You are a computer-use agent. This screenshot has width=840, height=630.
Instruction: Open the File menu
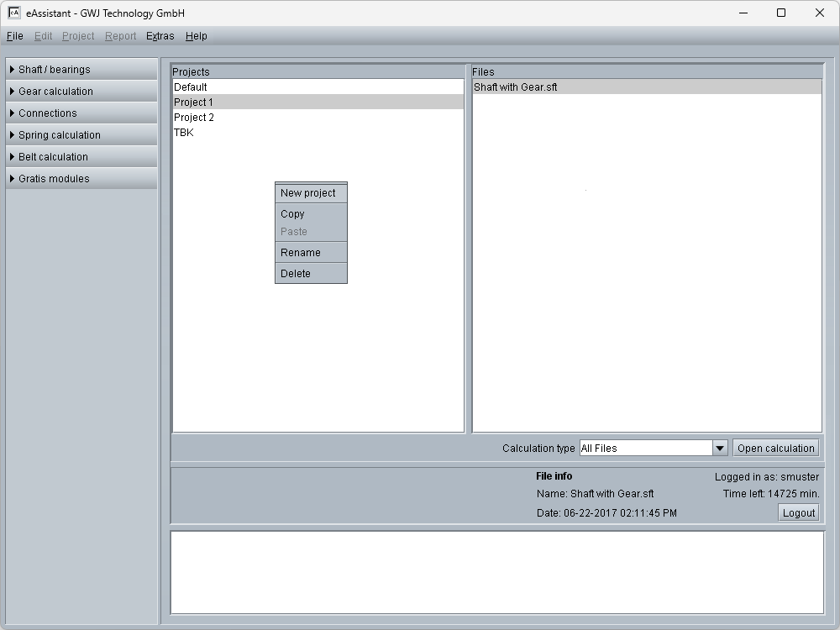pyautogui.click(x=15, y=36)
